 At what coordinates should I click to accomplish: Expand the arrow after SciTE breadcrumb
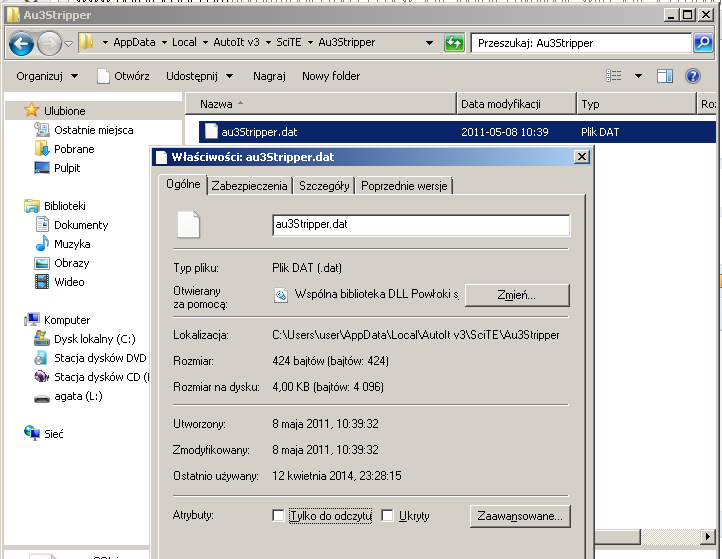point(310,43)
